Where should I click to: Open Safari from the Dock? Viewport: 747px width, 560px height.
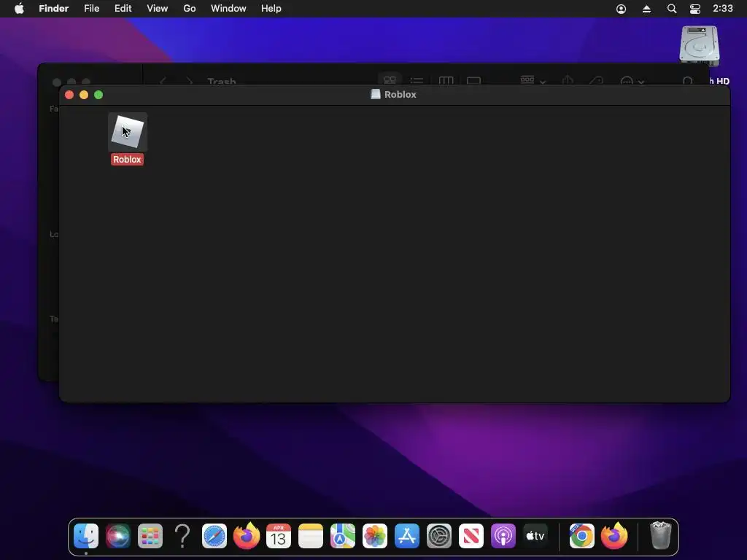click(214, 536)
